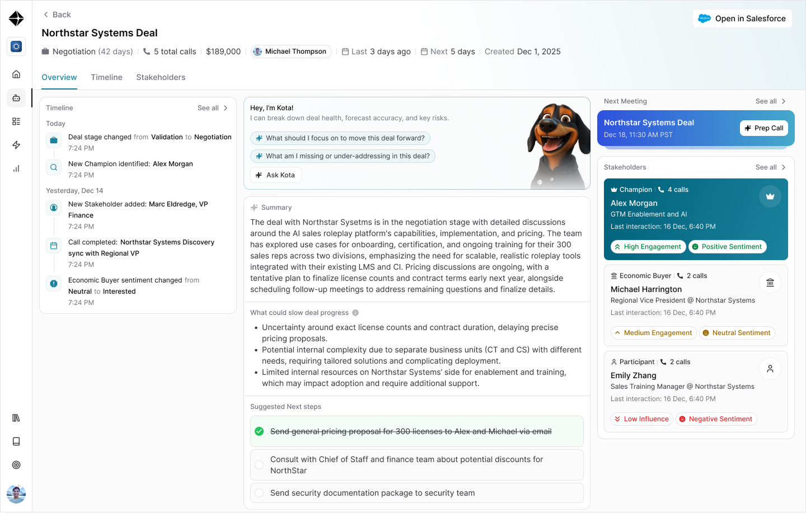This screenshot has height=532, width=806.
Task: Open the target goals sidebar icon
Action: 16,465
